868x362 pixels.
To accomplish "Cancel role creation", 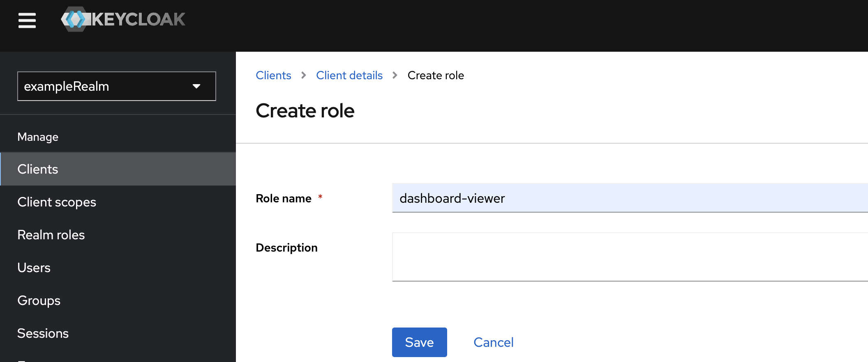I will (x=493, y=342).
